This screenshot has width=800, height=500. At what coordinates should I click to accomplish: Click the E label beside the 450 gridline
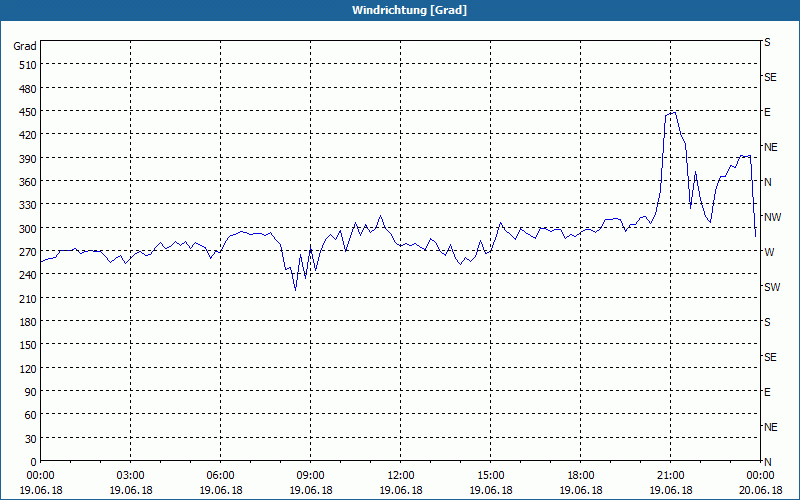click(x=767, y=112)
